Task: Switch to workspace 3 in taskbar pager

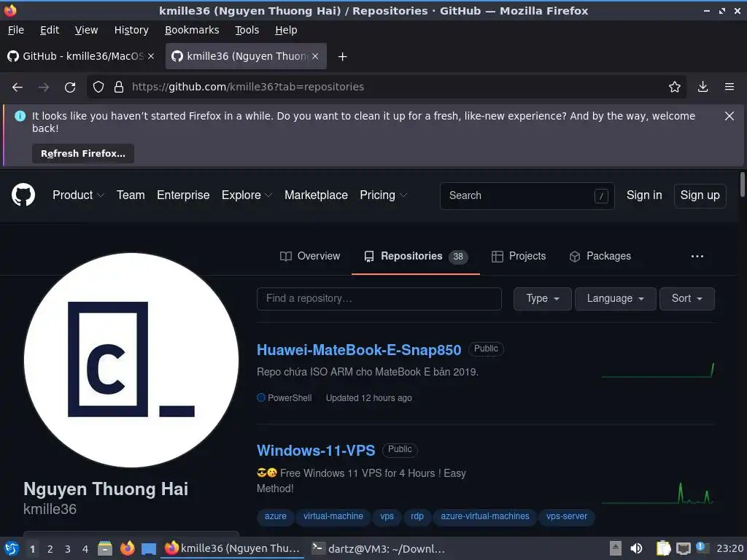Action: point(68,549)
